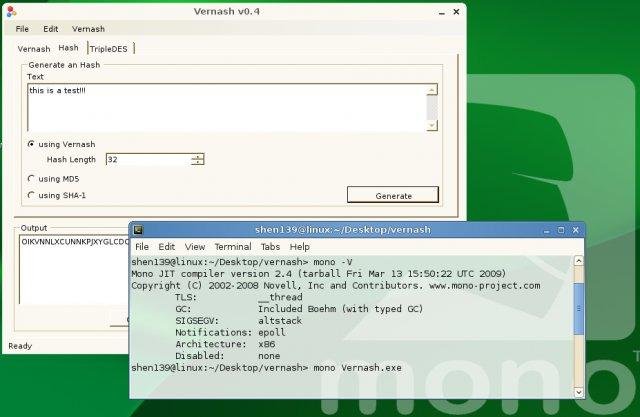Viewport: 640px width, 417px height.
Task: Open the terminal Edit menu
Action: [x=167, y=247]
